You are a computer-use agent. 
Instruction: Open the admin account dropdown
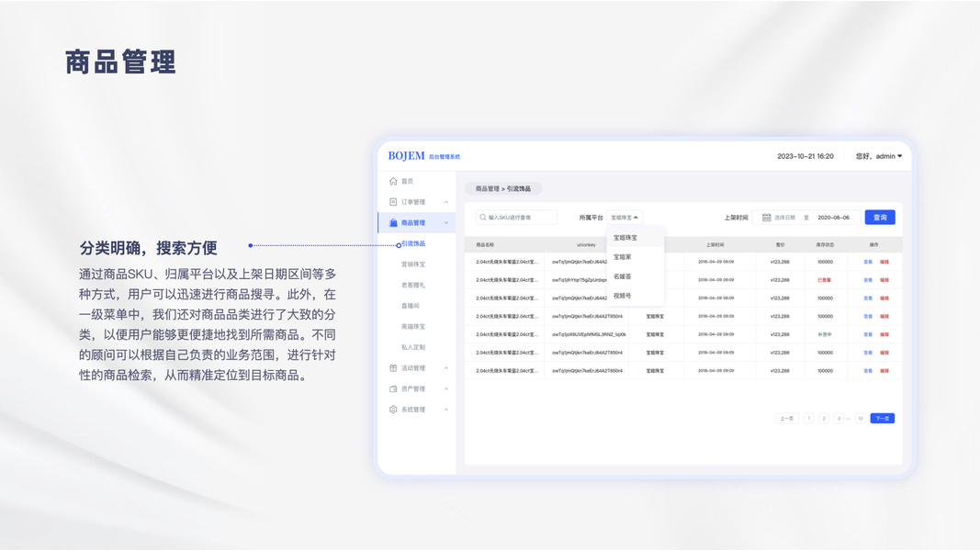pos(879,156)
